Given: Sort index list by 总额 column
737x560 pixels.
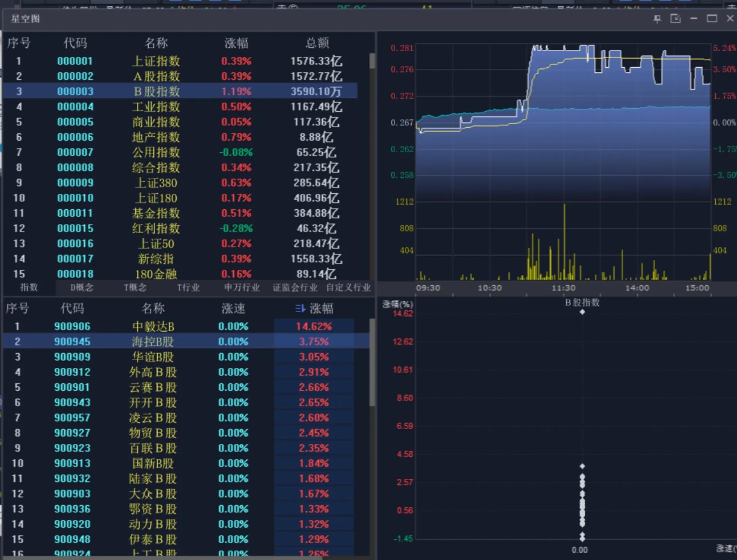Looking at the screenshot, I should coord(317,43).
